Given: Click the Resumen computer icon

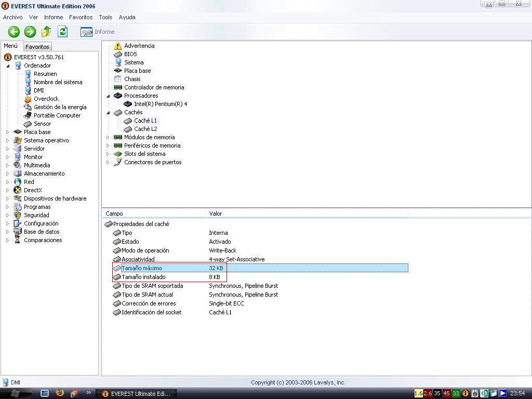Looking at the screenshot, I should coord(28,74).
